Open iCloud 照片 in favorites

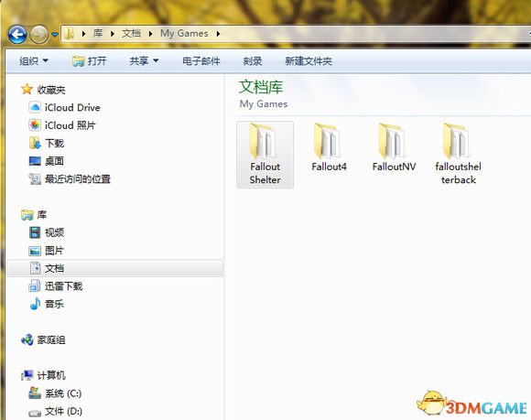click(62, 125)
